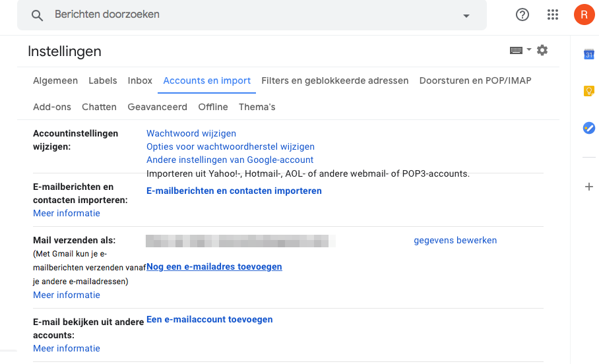
Task: Open the Help question mark icon
Action: (x=522, y=15)
